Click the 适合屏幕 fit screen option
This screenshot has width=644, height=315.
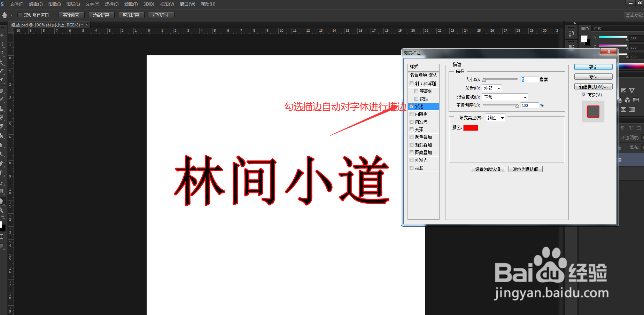pyautogui.click(x=101, y=15)
